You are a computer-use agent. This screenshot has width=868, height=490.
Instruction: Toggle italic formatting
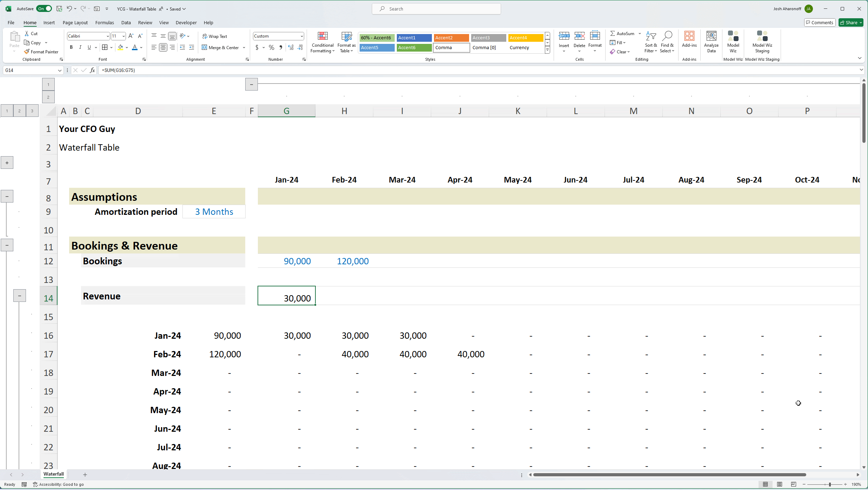pos(80,47)
